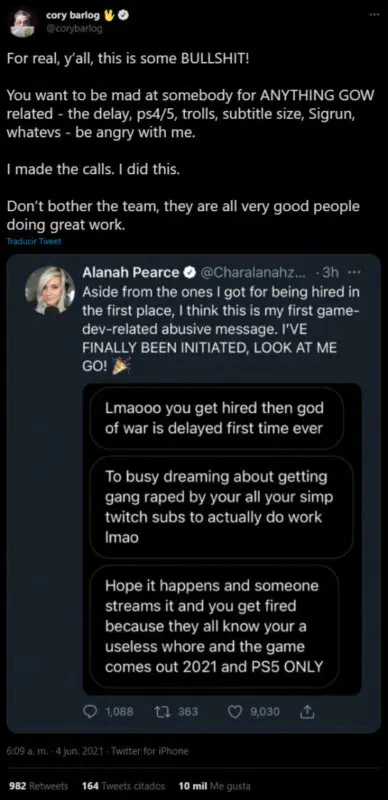This screenshot has width=388, height=800.
Task: Open the quoted tweet's three-dot menu
Action: [354, 272]
